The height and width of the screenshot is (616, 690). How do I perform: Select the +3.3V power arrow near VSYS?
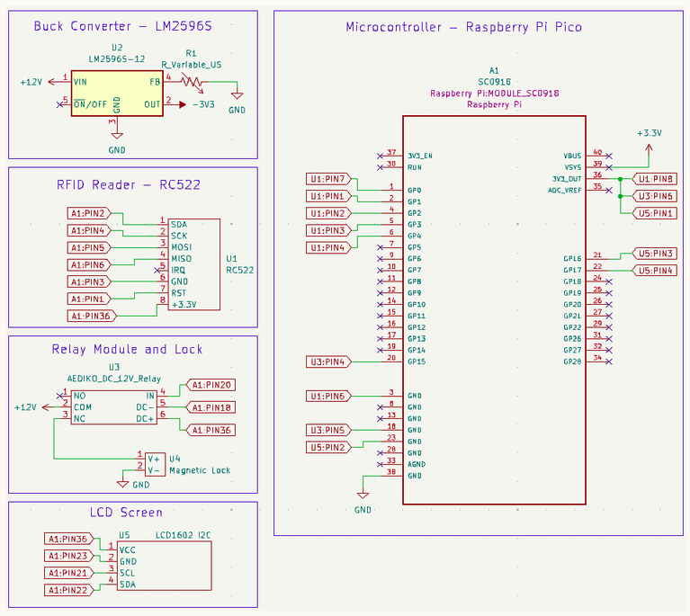(x=649, y=150)
